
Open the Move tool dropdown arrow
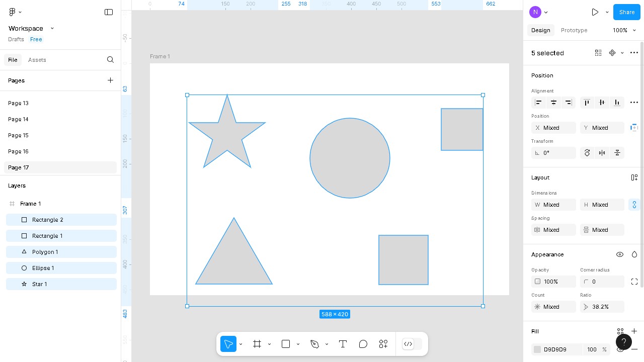coord(240,344)
